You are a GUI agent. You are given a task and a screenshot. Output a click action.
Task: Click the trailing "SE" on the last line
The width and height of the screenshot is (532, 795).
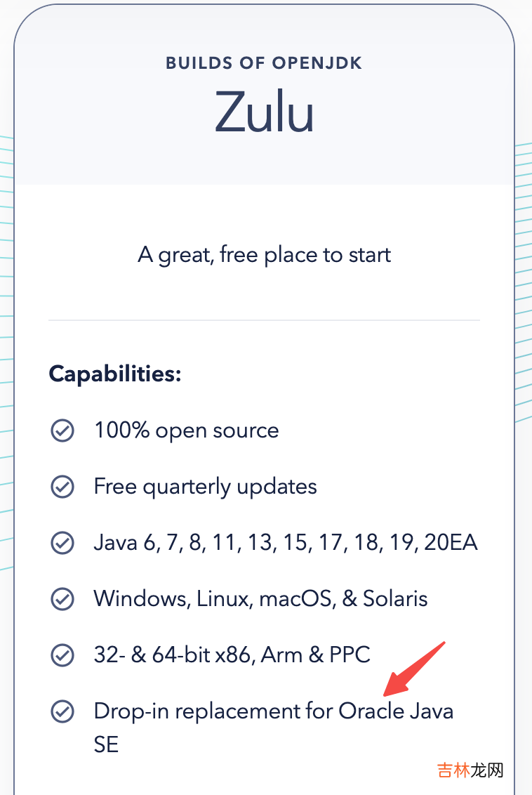point(106,744)
